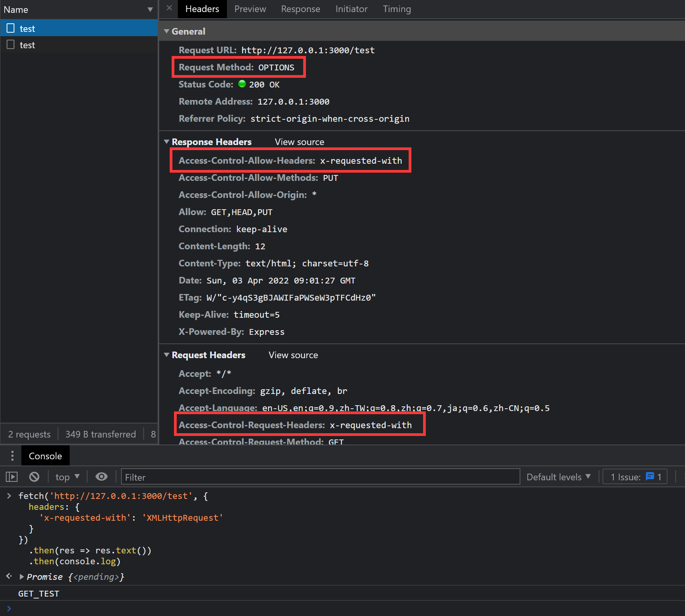The image size is (685, 616).
Task: Switch to the Timing tab
Action: pyautogui.click(x=397, y=9)
